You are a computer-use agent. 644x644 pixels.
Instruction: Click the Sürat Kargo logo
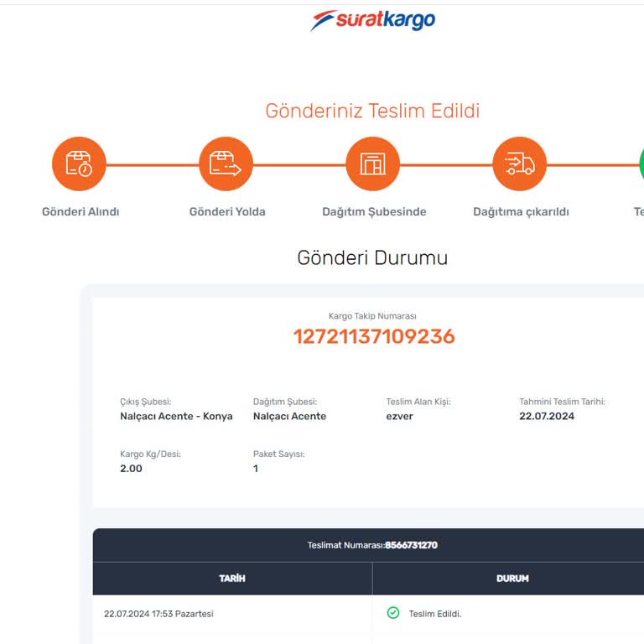pos(372,20)
